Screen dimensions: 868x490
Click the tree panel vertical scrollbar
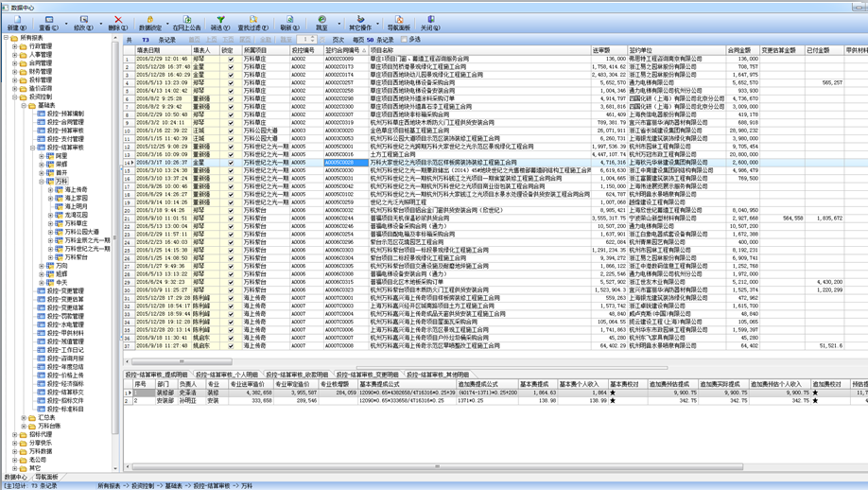tap(115, 238)
